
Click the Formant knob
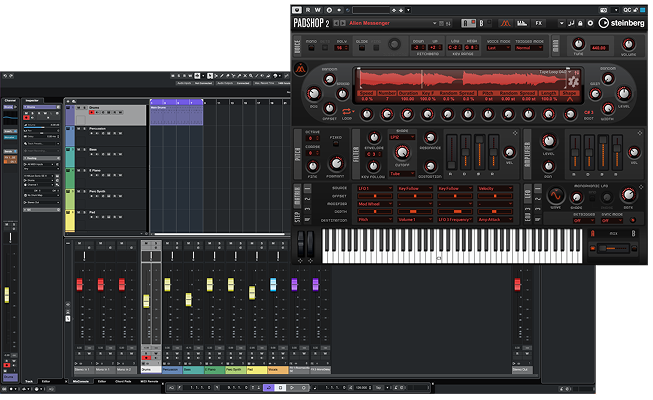(x=336, y=164)
